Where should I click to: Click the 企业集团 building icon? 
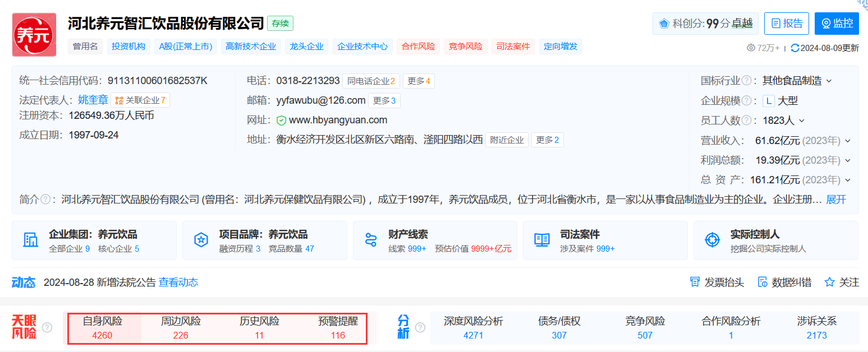click(30, 240)
